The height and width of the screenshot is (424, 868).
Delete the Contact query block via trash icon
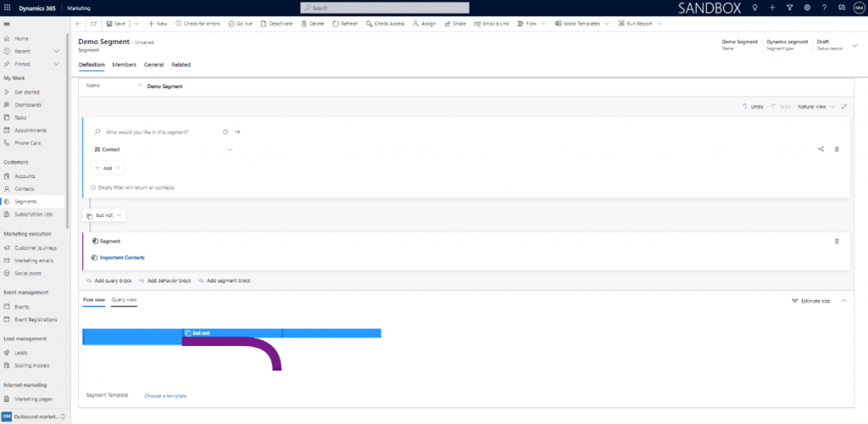pos(837,149)
